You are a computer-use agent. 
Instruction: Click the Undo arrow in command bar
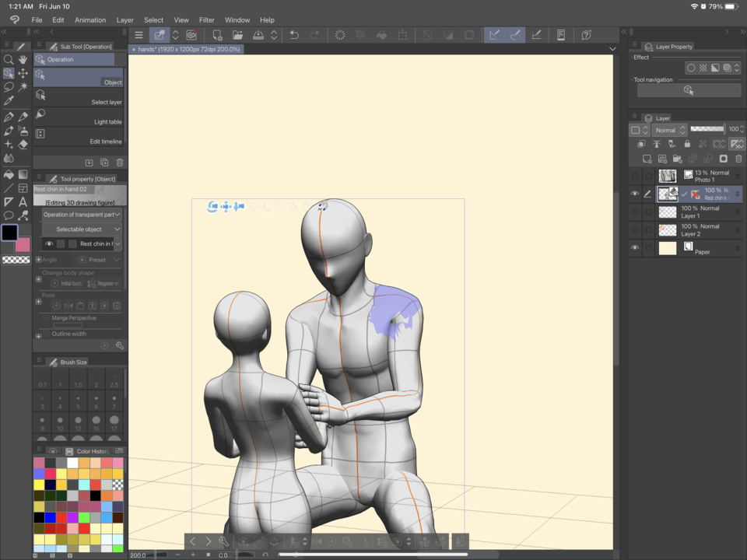[x=294, y=35]
